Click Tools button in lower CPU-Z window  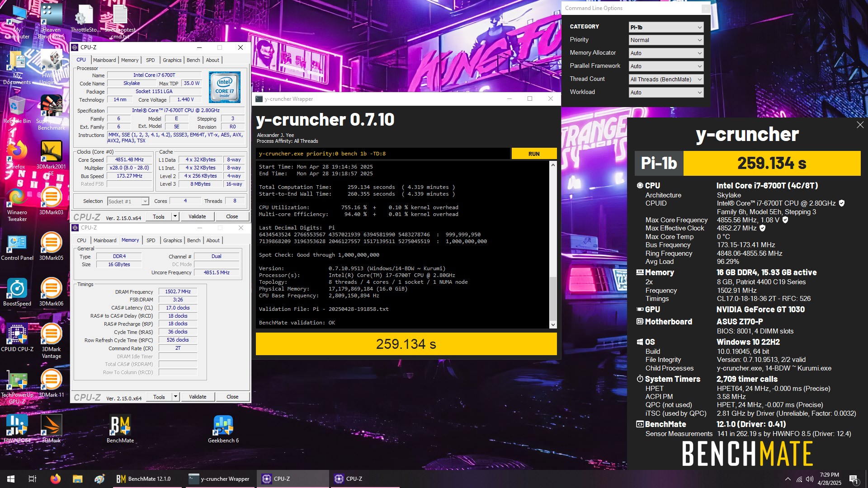click(x=159, y=397)
